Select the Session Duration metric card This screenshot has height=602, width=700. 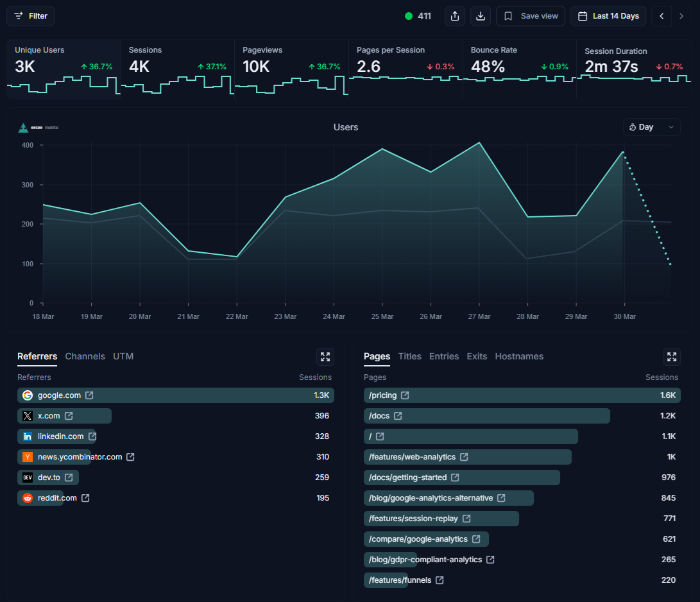[x=634, y=69]
